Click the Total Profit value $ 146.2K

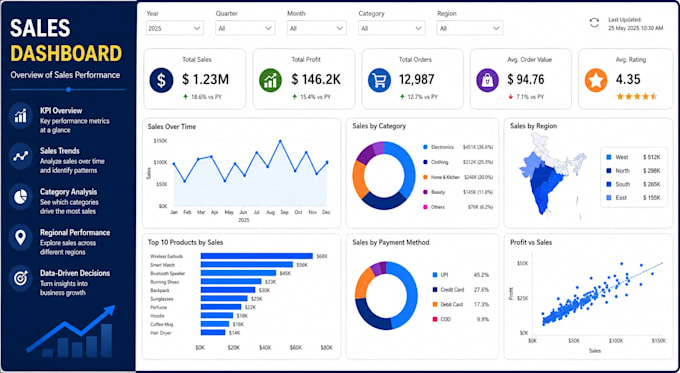[316, 80]
